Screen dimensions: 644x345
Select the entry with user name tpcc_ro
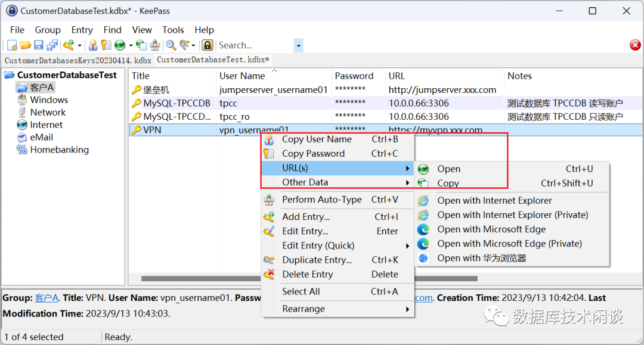click(x=385, y=117)
